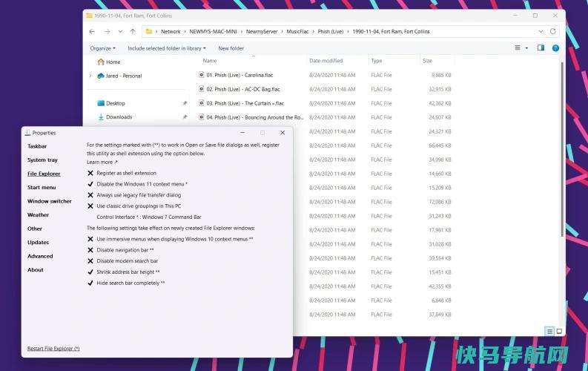This screenshot has height=371, width=588.
Task: Toggle Always use legacy file transfer dialog
Action: point(134,195)
